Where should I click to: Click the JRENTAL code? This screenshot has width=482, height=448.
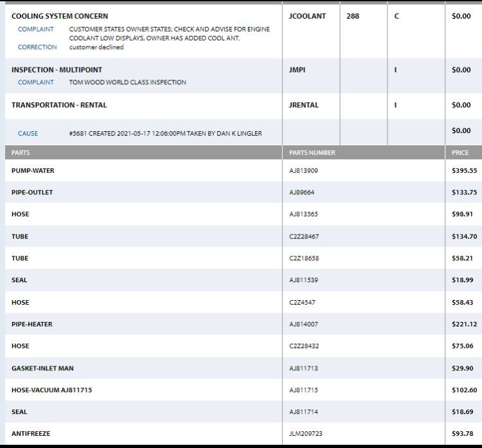(304, 105)
